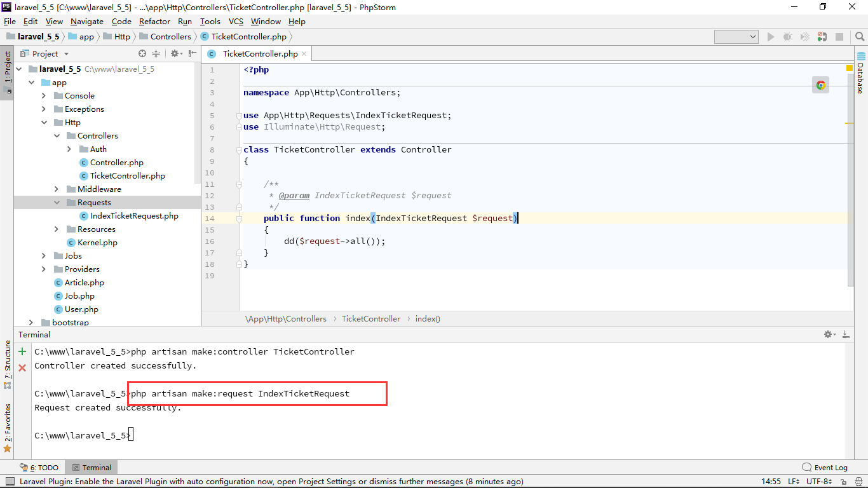Collapse the Http folder
The height and width of the screenshot is (488, 868).
tap(44, 123)
